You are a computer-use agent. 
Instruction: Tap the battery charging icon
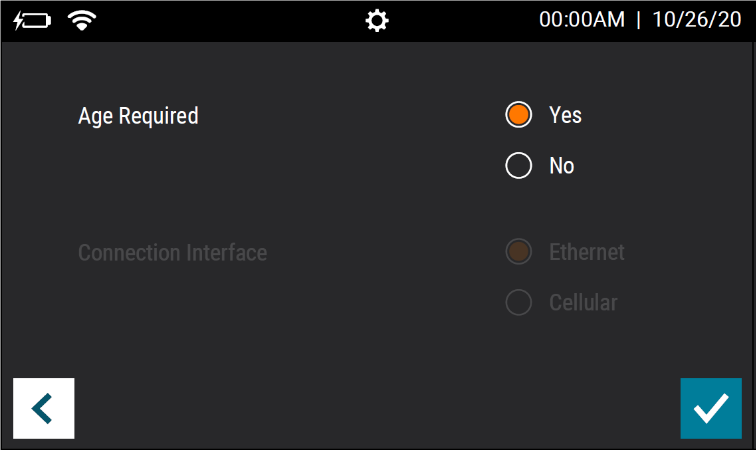point(32,21)
